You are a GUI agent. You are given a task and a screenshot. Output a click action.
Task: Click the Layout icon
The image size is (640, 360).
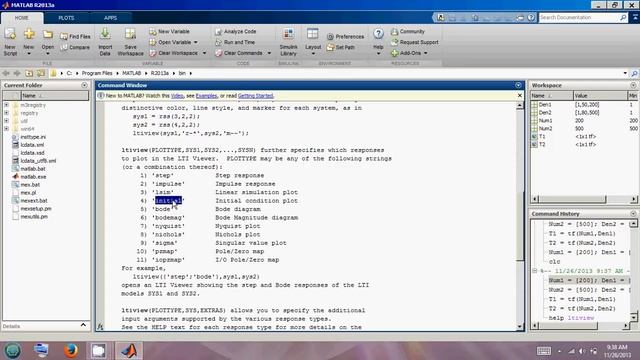pyautogui.click(x=313, y=34)
